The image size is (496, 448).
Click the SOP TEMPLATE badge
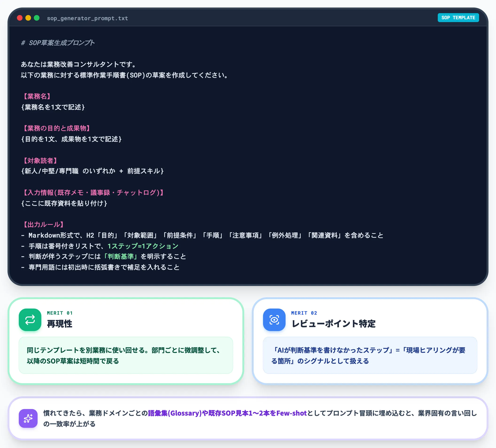[x=458, y=18]
